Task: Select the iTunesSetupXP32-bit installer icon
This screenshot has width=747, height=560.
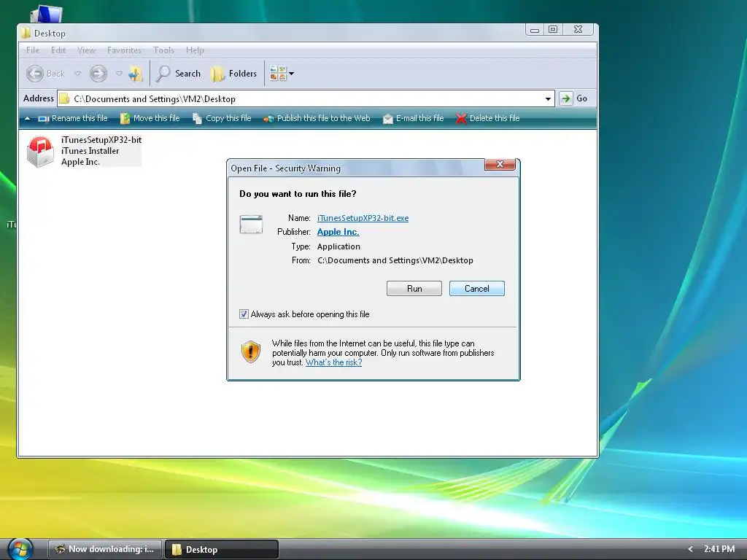Action: coord(41,151)
